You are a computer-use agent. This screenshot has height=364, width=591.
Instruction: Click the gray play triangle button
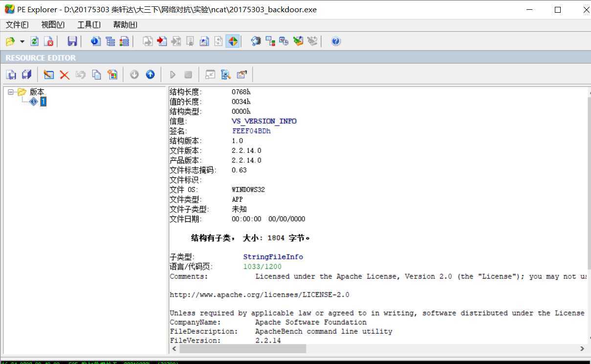click(173, 74)
